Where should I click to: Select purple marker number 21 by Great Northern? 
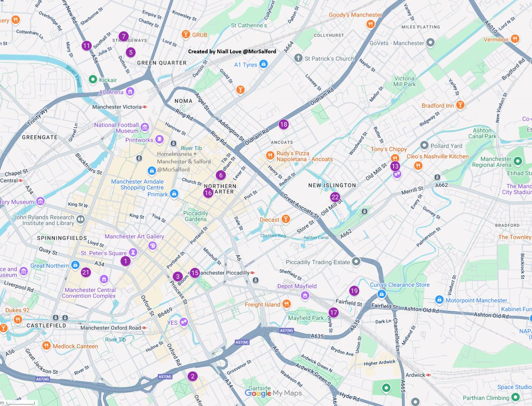pyautogui.click(x=86, y=273)
